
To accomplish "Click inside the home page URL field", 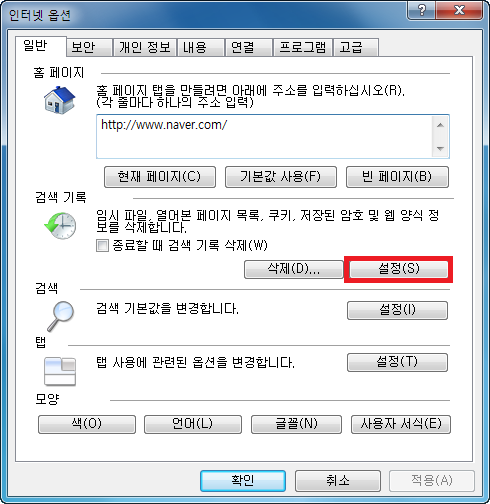I will point(264,136).
